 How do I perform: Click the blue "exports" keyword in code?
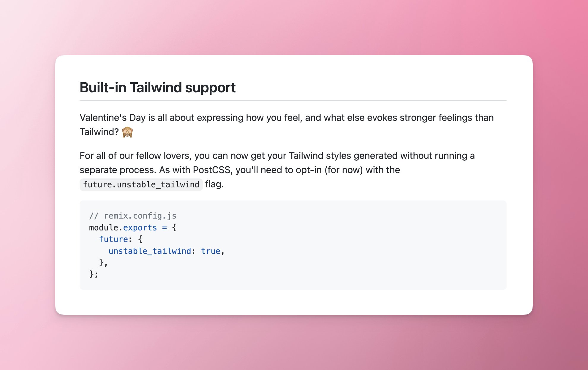[140, 228]
